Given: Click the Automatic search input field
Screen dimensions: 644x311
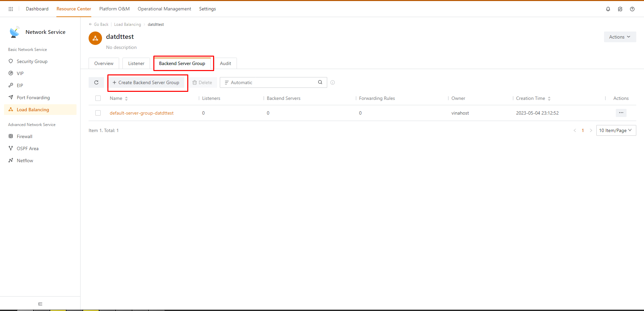Looking at the screenshot, I should [x=272, y=82].
